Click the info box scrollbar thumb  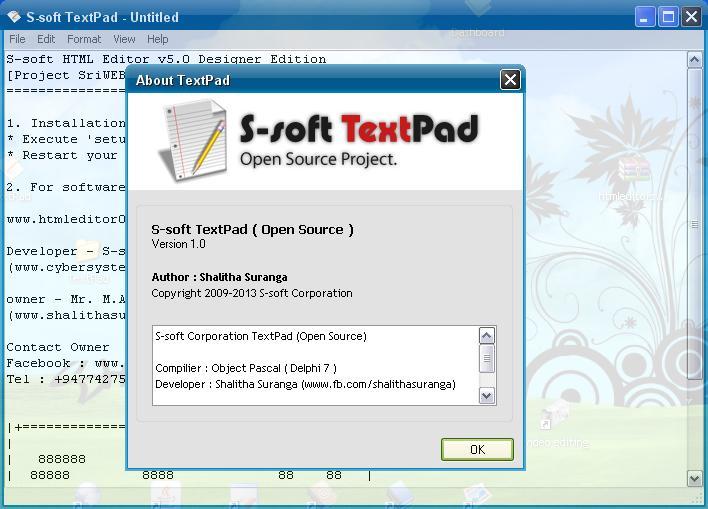click(486, 359)
